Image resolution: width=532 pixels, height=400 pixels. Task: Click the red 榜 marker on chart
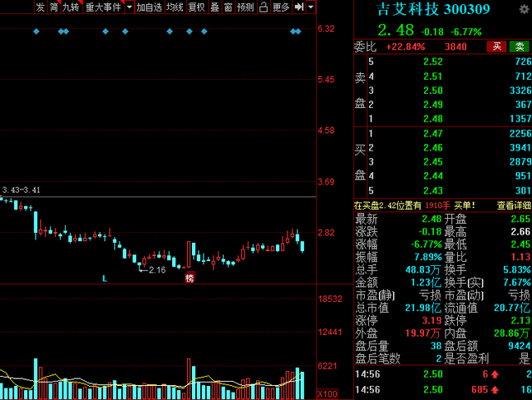[190, 278]
